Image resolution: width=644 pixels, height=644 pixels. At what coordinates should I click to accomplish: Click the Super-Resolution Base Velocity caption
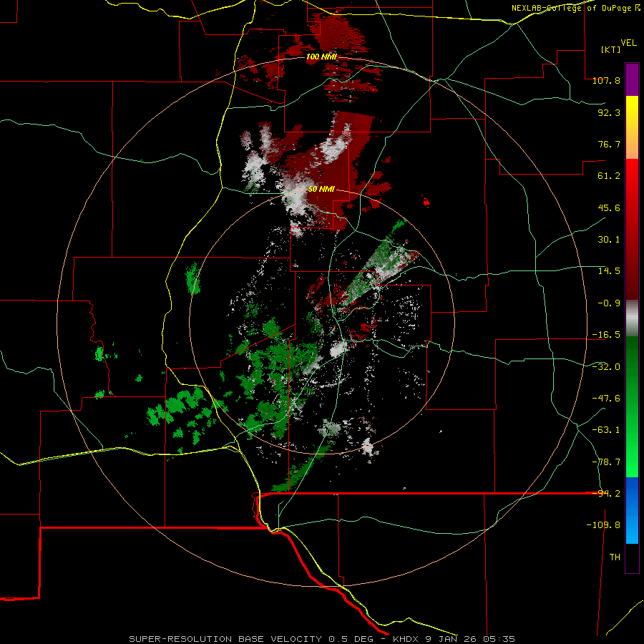coord(321,639)
